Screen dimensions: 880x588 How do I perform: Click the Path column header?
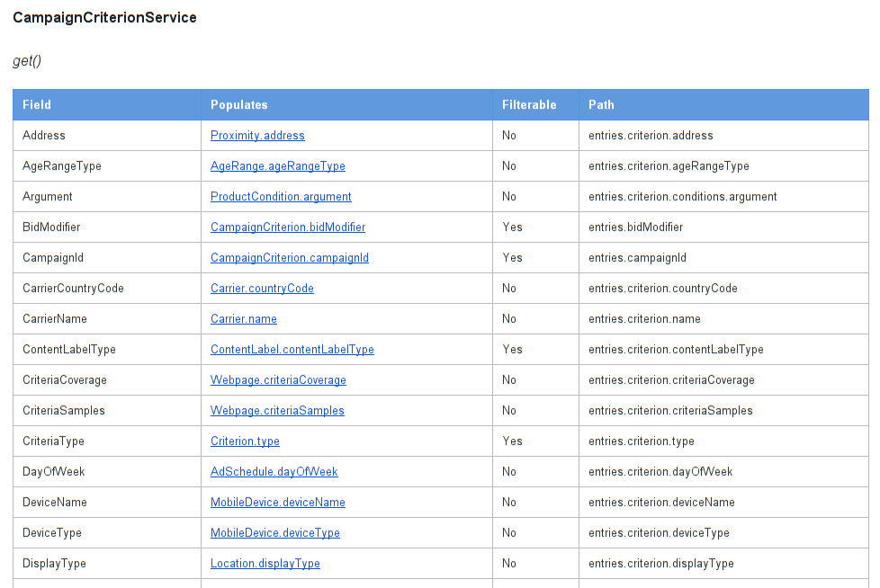click(x=601, y=105)
